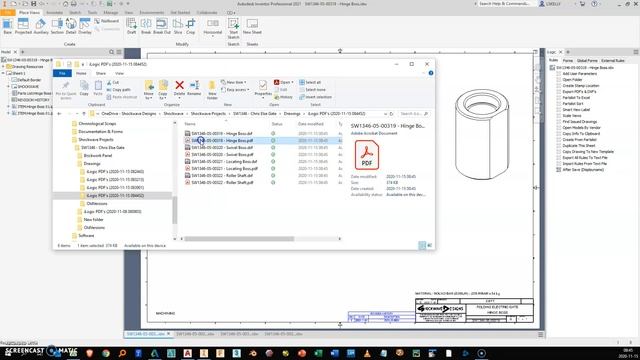Click Rename in File Explorer ribbon
Image resolution: width=640 pixels, height=360 pixels.
pos(194,88)
